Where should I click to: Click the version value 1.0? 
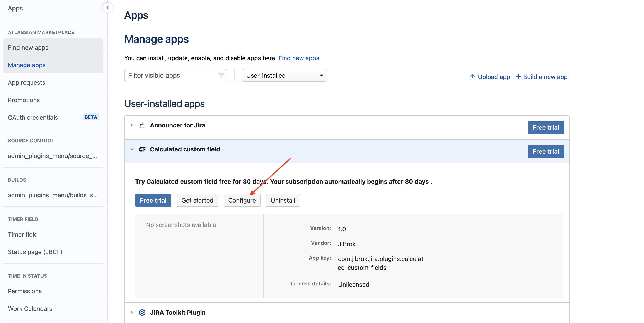click(342, 229)
